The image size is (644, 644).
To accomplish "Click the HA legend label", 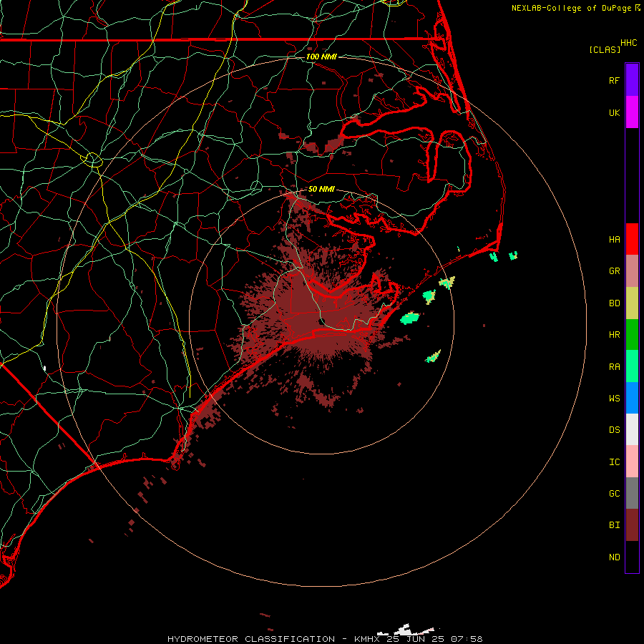I will [x=614, y=239].
